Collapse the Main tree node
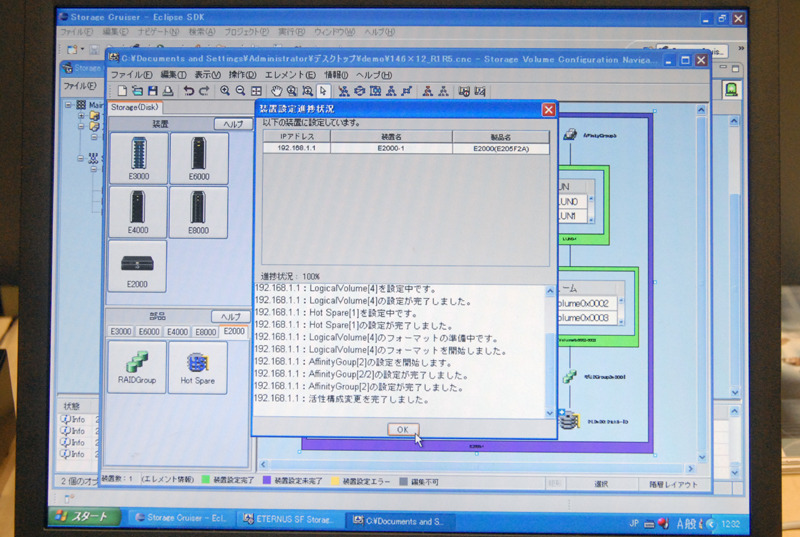800x537 pixels. coord(68,105)
